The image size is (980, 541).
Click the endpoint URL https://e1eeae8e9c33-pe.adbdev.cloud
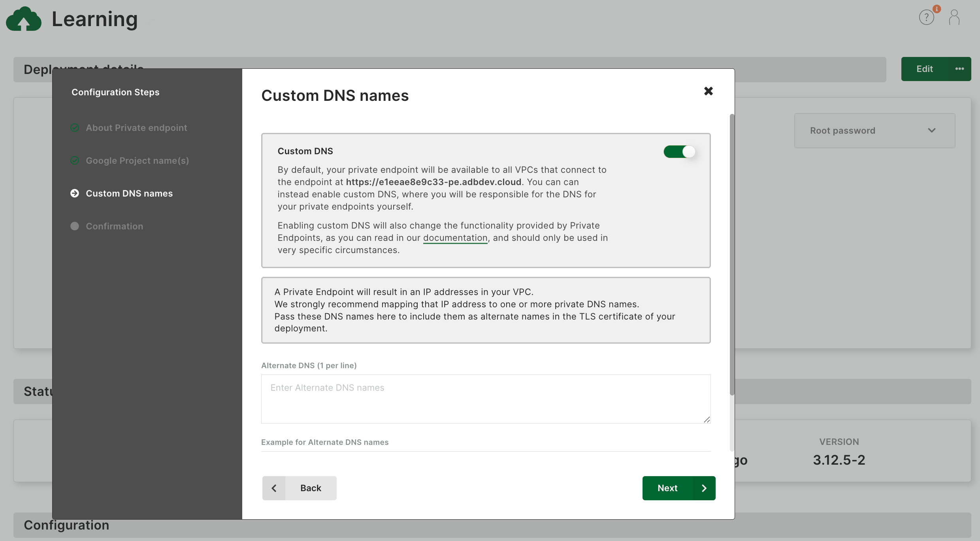point(433,182)
